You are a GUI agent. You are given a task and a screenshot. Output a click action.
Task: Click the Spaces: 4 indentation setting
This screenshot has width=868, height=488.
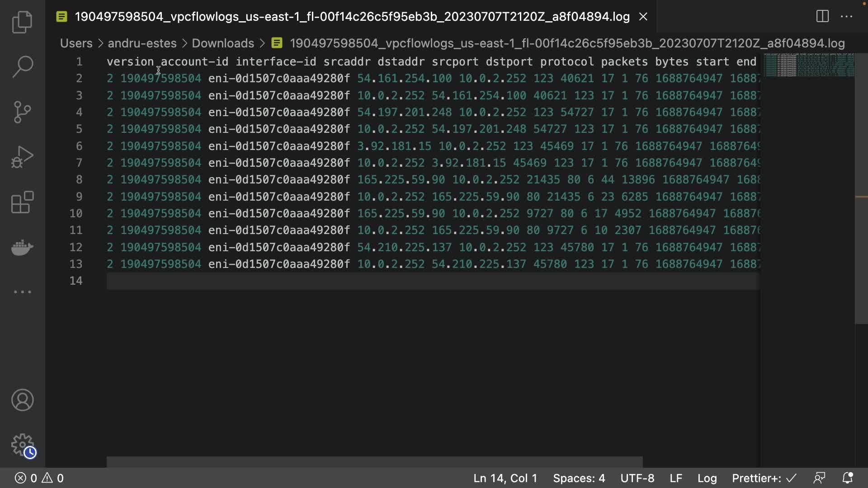579,478
